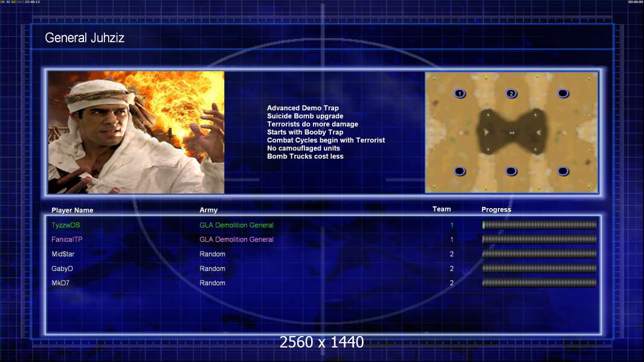Screen dimensions: 644x362
Task: Click team number 1 for TyzzwDS
Action: click(452, 225)
